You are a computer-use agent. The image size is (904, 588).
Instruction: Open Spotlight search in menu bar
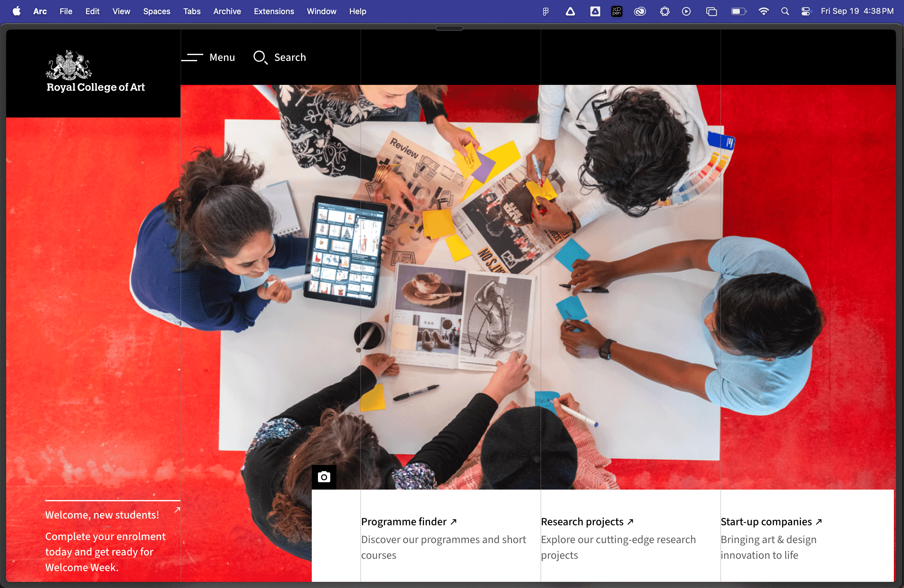tap(785, 11)
